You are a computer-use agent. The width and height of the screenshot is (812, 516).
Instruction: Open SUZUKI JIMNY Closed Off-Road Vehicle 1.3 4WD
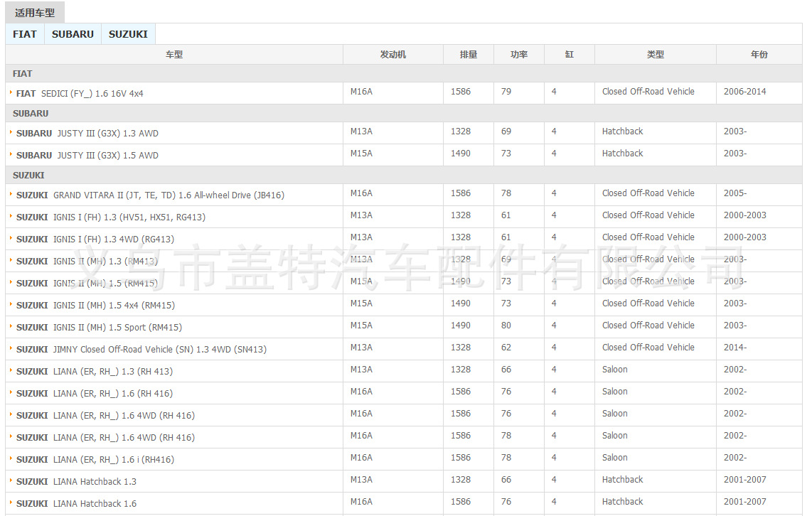pos(141,350)
